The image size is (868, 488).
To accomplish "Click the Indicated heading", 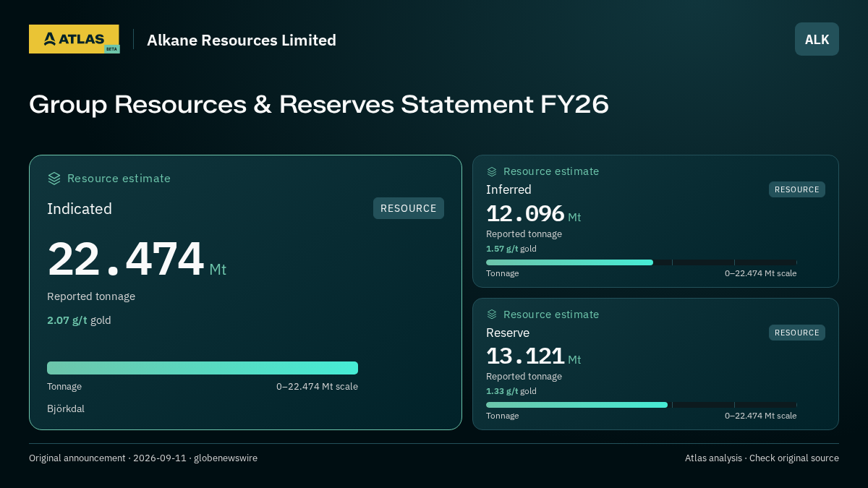I will tap(80, 209).
